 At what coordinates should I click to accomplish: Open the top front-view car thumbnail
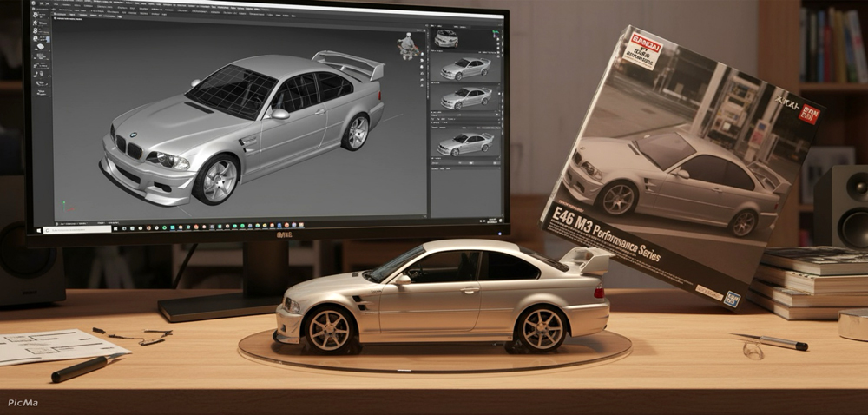pyautogui.click(x=446, y=38)
